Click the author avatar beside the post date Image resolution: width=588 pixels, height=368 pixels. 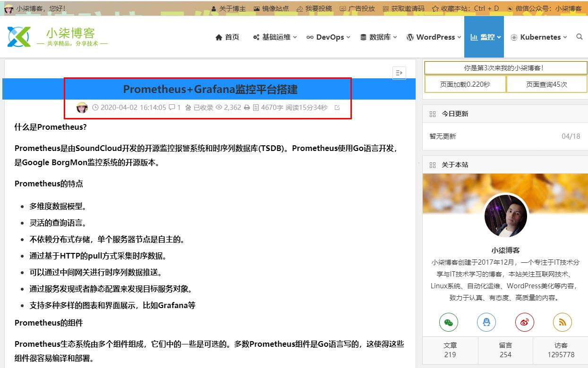tap(82, 108)
